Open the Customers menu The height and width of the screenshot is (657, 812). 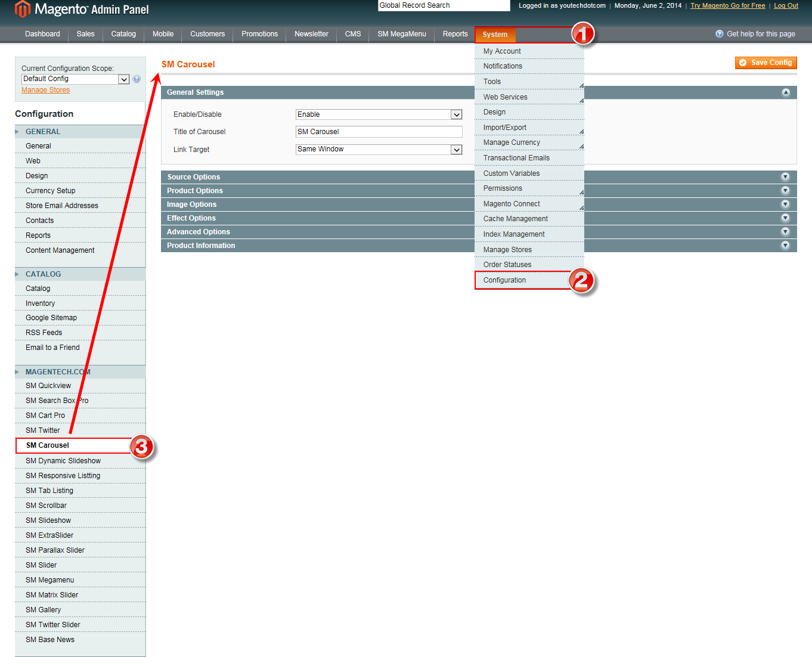click(207, 34)
